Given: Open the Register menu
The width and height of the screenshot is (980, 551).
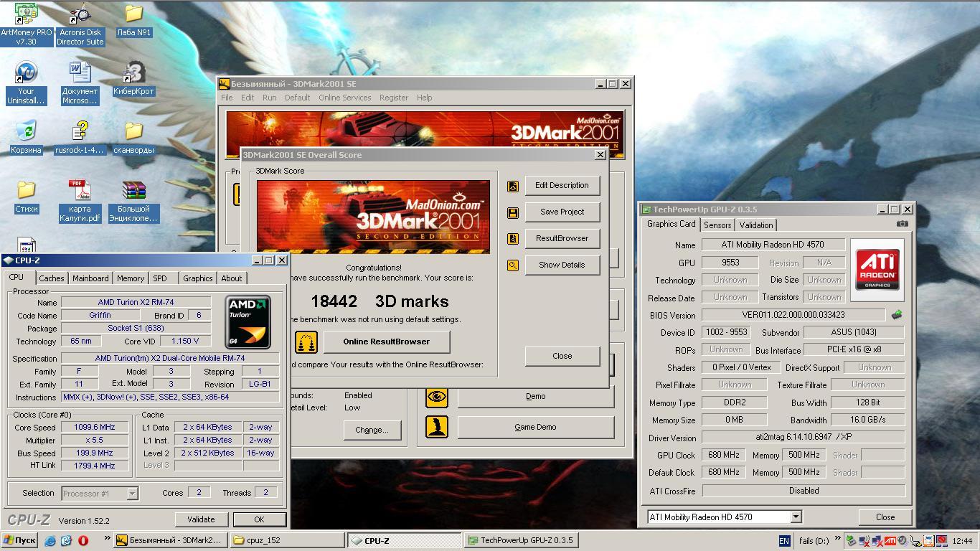Looking at the screenshot, I should (x=394, y=98).
